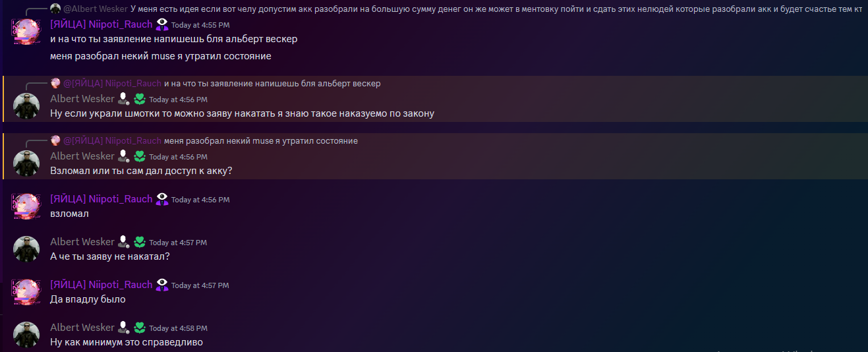Open Niipoti_Rauch's avatar on the 4:55 PM message

(x=27, y=32)
